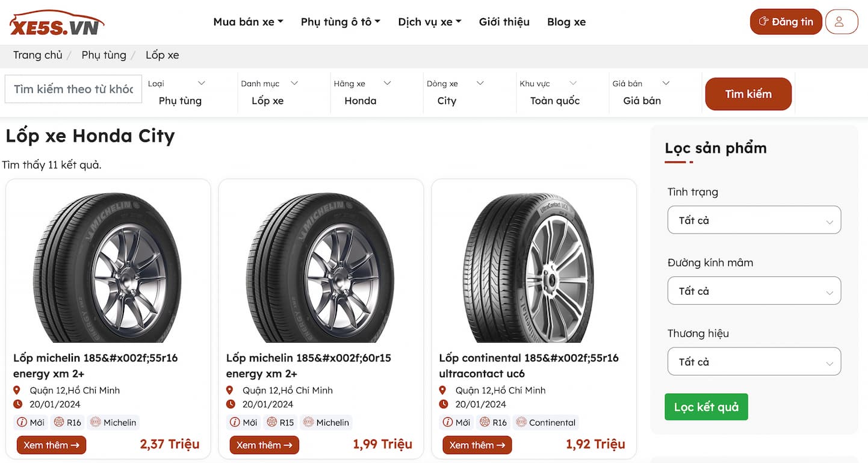Screen dimensions: 868x463
Task: Click the green Lọc kết quả button
Action: (x=706, y=407)
